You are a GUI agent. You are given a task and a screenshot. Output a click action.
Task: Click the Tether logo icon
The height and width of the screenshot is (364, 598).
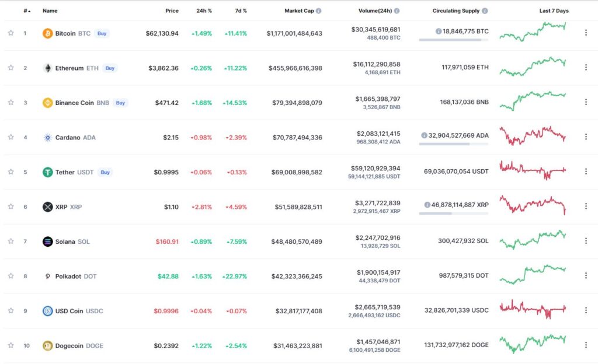coord(48,172)
